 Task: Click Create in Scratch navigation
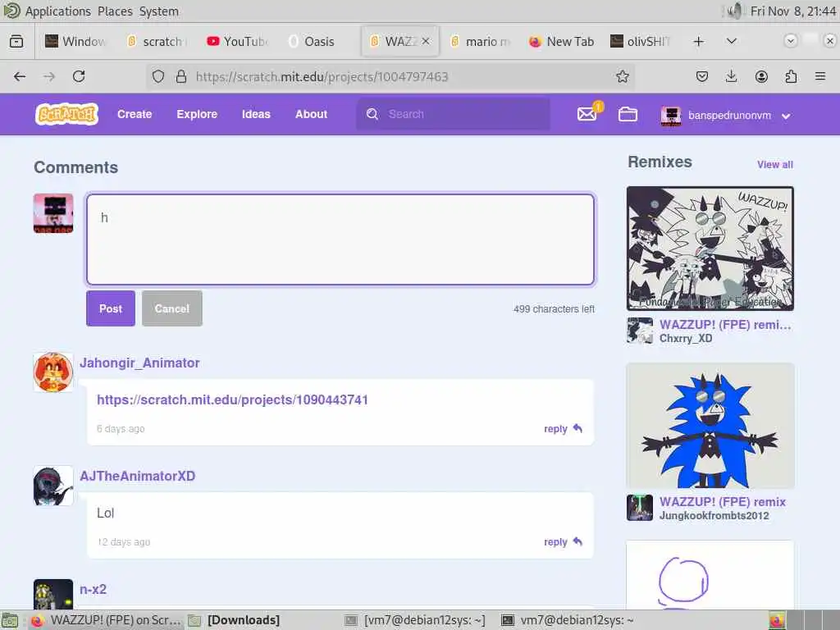coord(135,114)
